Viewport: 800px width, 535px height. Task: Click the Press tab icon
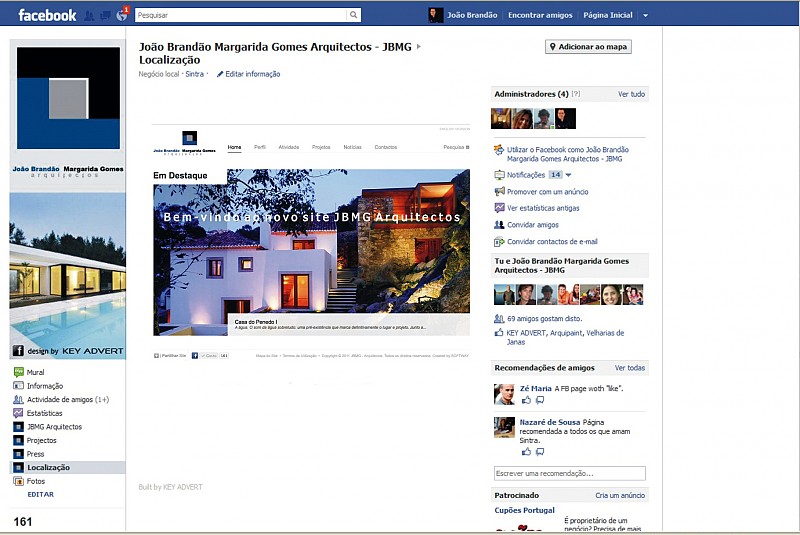click(18, 454)
